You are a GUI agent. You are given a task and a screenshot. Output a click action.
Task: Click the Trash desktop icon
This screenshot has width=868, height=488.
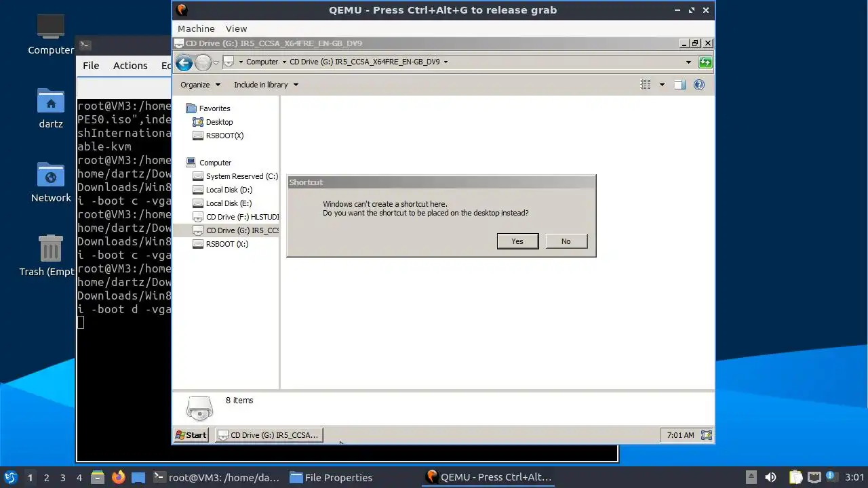(51, 256)
